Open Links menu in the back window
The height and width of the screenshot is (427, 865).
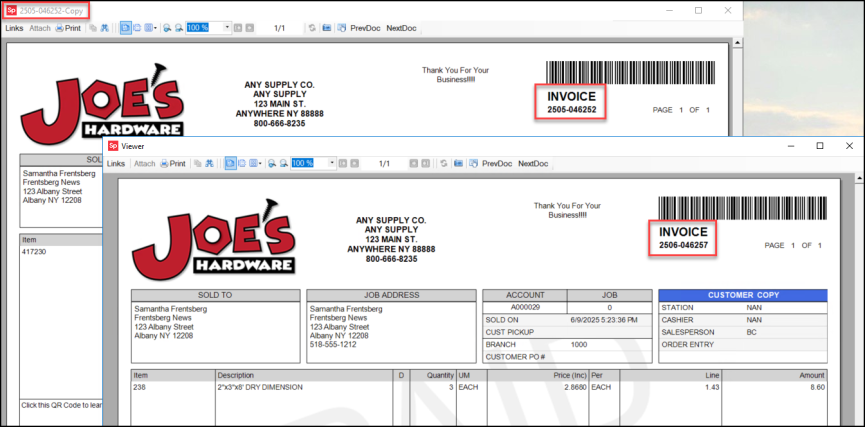tap(14, 28)
